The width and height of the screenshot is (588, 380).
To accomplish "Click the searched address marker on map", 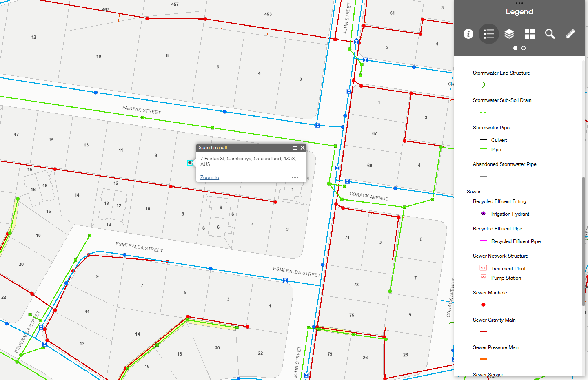I will point(190,163).
